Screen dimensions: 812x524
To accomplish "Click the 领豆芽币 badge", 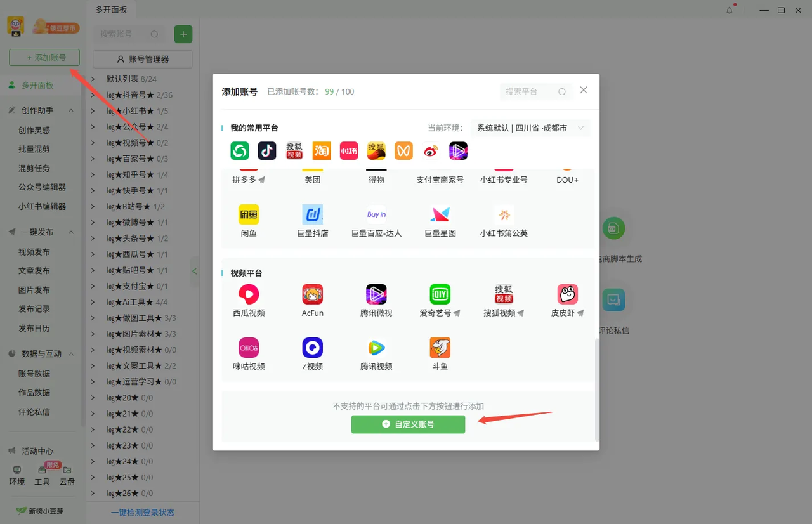I will coord(56,27).
